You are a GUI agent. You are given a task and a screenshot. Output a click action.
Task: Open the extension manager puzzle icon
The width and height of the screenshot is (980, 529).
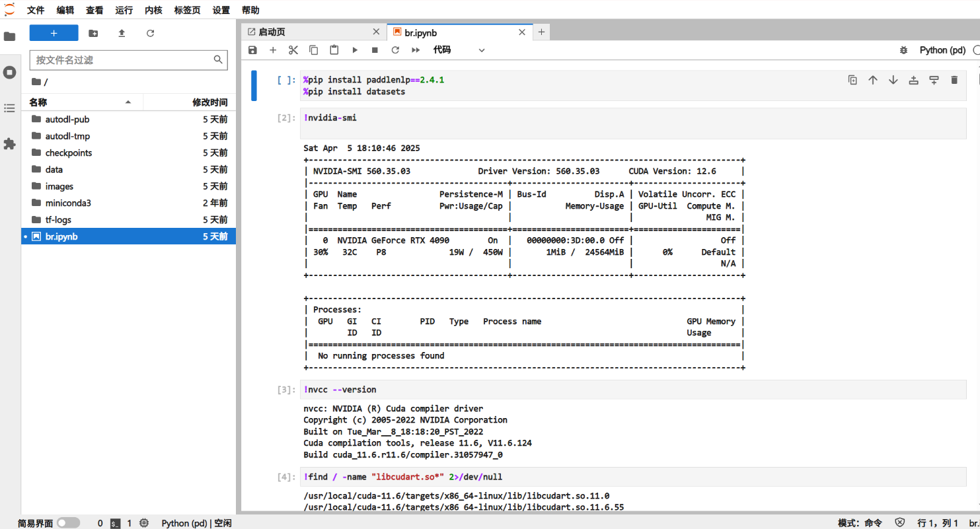tap(9, 143)
